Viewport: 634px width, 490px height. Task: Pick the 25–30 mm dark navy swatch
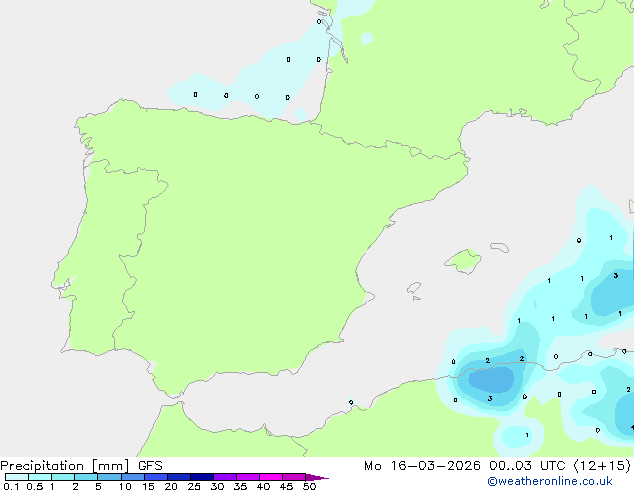coord(201,477)
